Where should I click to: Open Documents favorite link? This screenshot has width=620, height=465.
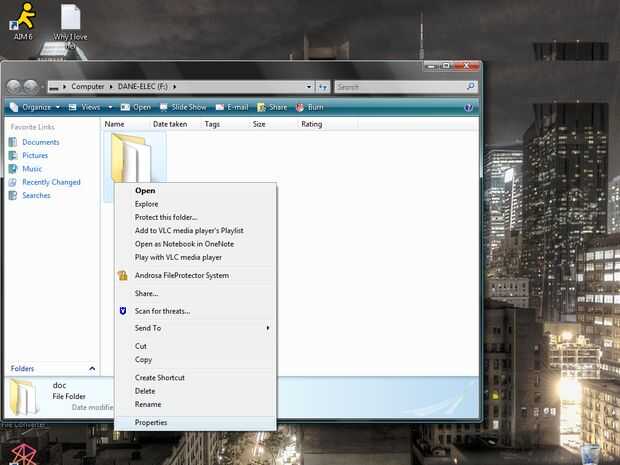pyautogui.click(x=41, y=142)
